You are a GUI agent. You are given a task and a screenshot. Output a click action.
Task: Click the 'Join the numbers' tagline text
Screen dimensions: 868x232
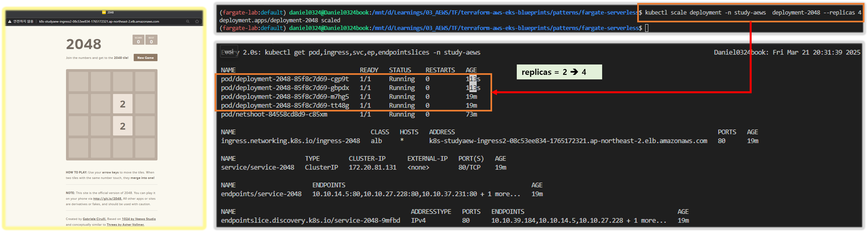[x=97, y=58]
